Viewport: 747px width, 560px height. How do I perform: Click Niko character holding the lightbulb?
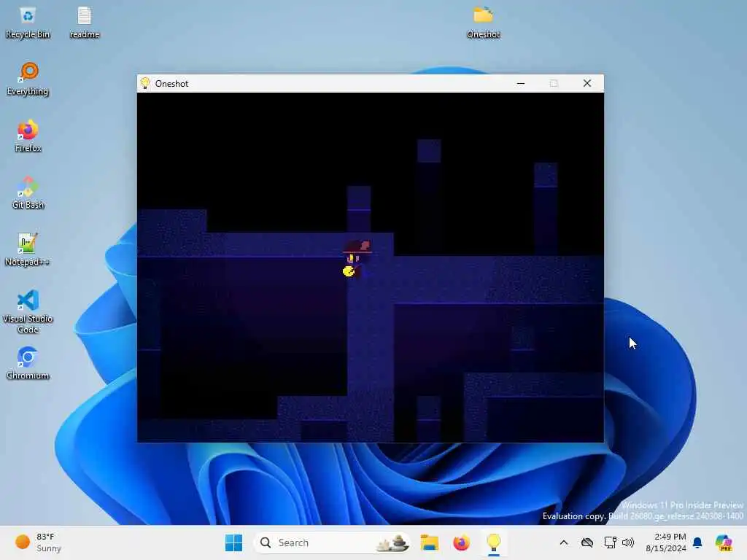pos(356,259)
